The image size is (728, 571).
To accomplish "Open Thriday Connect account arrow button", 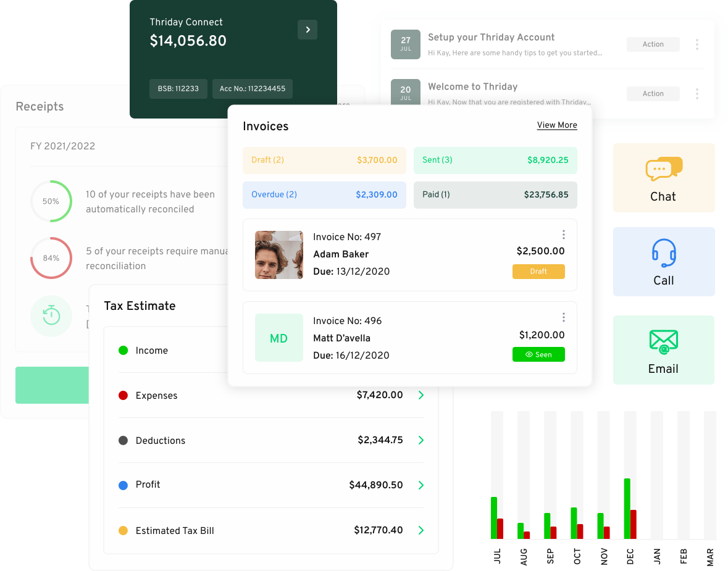I will point(308,30).
